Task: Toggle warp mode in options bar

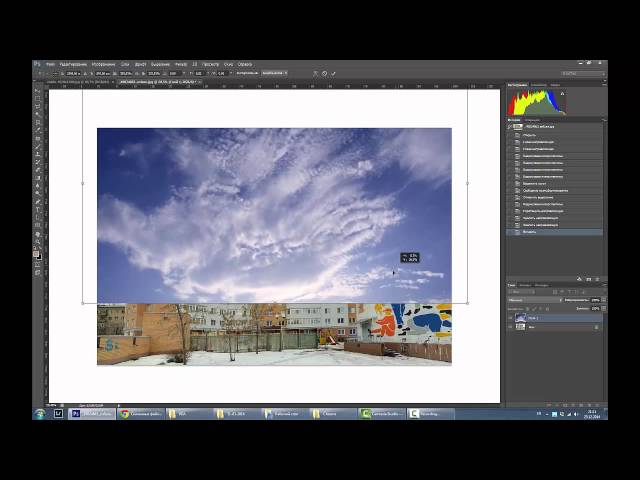Action: 316,73
